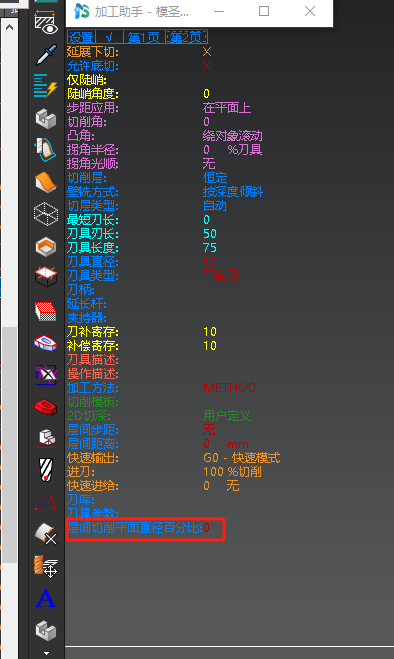Click the 最短刀长 value 0
Image resolution: width=394 pixels, height=659 pixels.
coord(206,220)
